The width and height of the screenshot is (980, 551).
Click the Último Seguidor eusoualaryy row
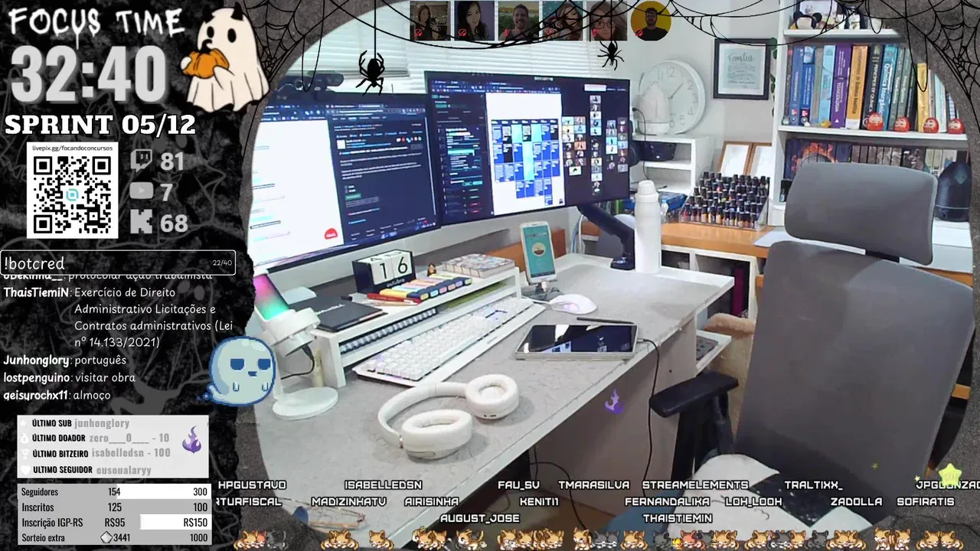[x=86, y=470]
